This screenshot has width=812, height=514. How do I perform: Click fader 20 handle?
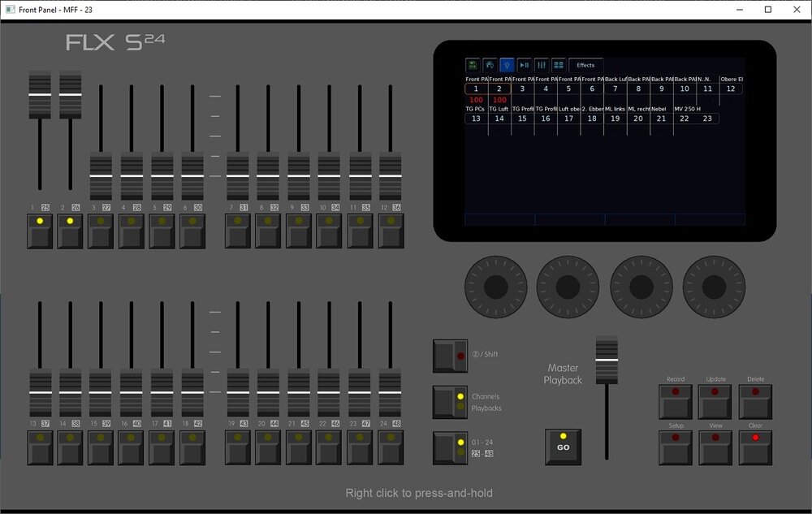tap(268, 392)
